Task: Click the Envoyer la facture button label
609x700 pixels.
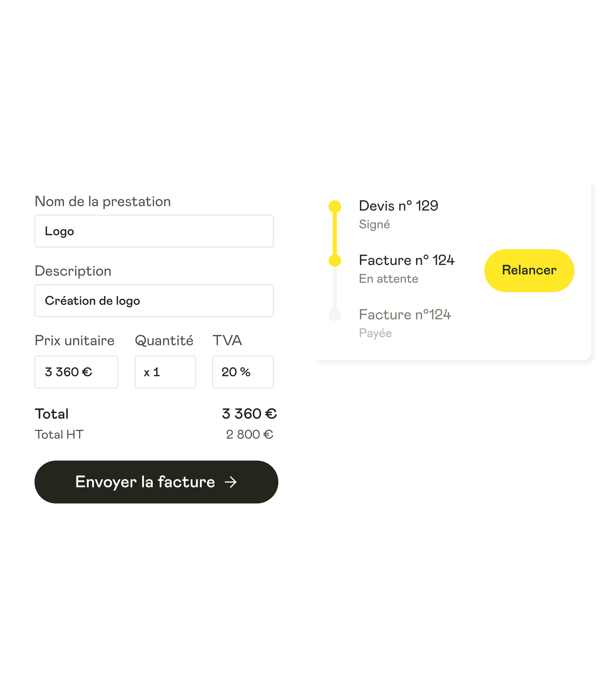Action: coord(145,482)
